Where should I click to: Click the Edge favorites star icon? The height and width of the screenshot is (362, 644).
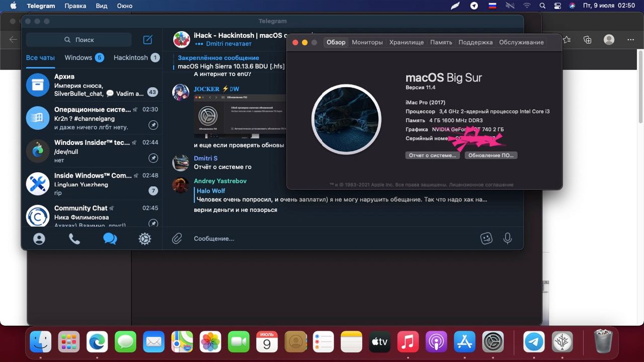567,40
